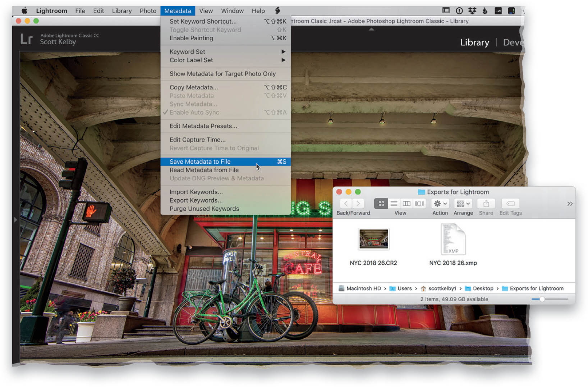Select Read Metadata from File
This screenshot has height=387, width=588.
226,170
